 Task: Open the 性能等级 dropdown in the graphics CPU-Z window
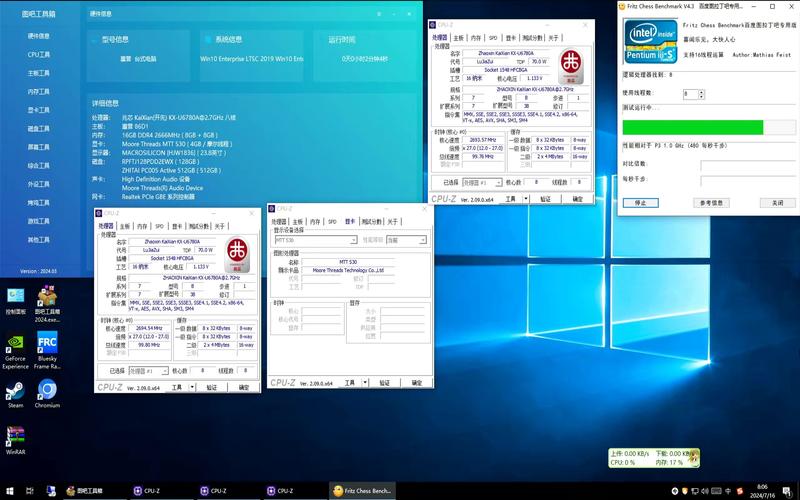(x=406, y=240)
